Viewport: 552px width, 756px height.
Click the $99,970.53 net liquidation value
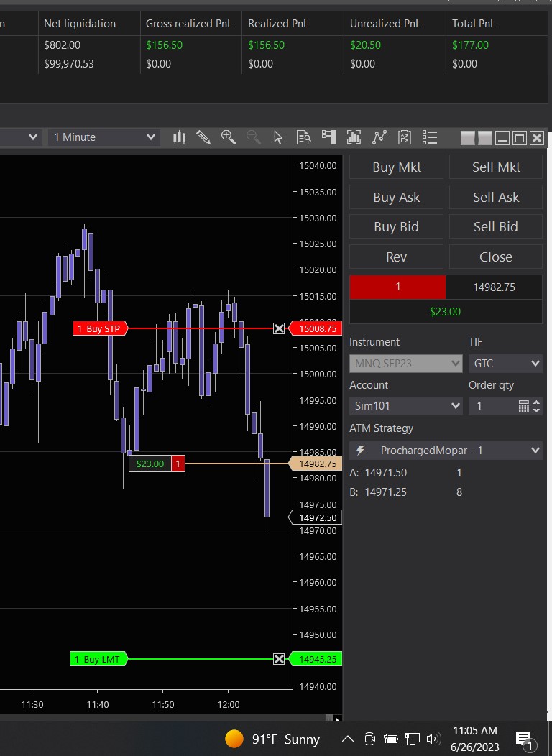click(69, 64)
